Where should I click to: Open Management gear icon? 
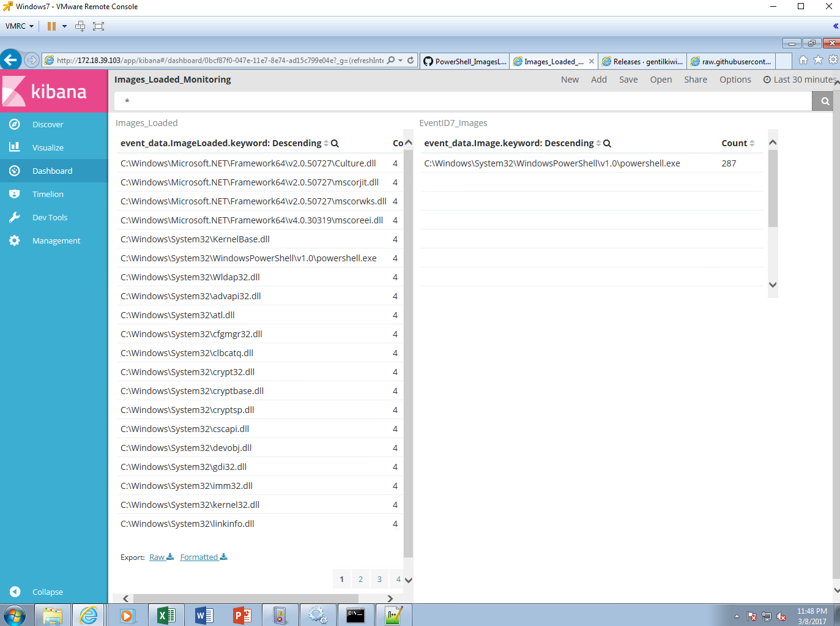15,240
